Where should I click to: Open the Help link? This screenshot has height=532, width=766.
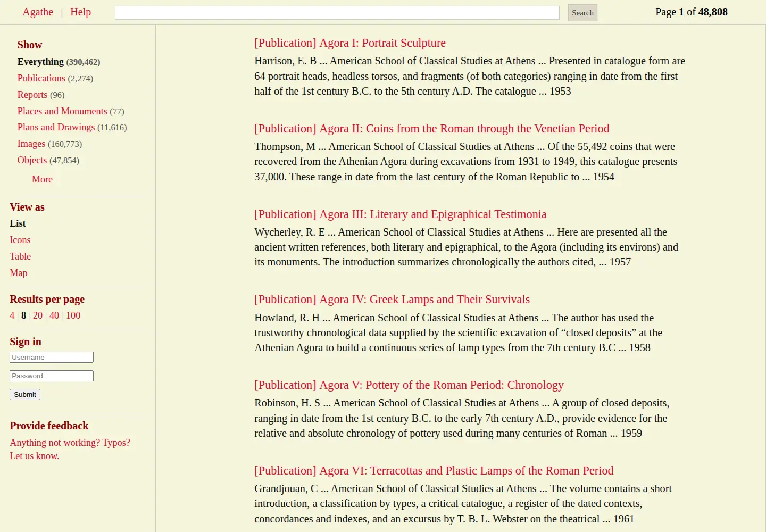pyautogui.click(x=80, y=12)
